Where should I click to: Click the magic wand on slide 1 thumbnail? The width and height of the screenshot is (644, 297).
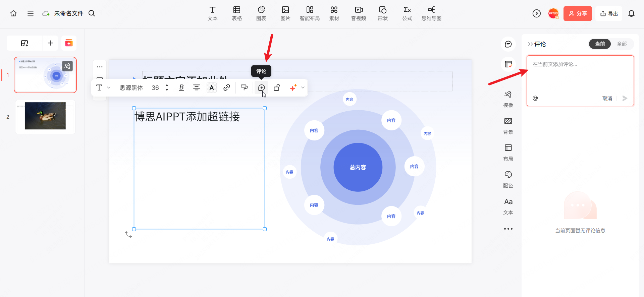pos(67,66)
